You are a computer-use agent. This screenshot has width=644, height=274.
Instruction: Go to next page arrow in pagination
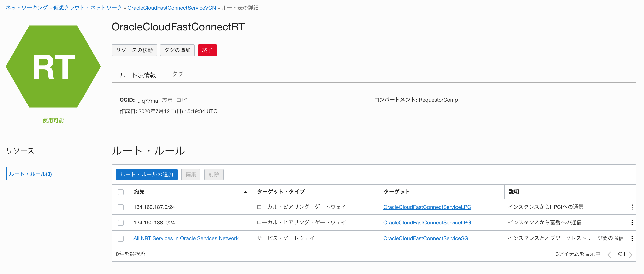(631, 254)
